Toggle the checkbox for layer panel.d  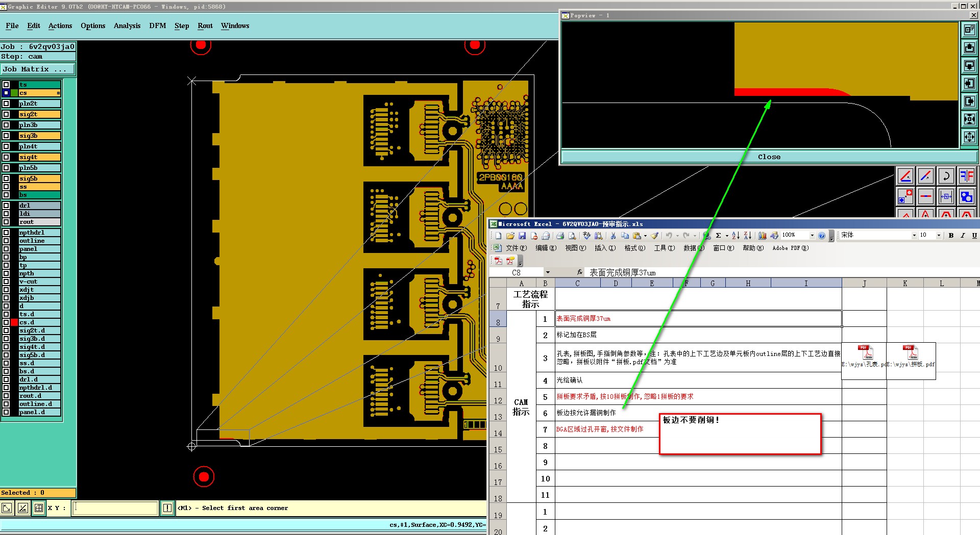coord(6,412)
